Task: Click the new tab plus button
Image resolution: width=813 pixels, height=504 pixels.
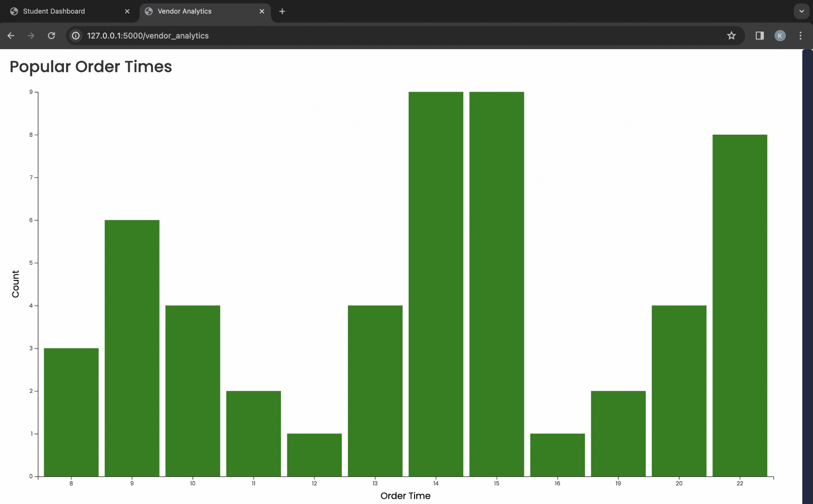Action: point(282,11)
